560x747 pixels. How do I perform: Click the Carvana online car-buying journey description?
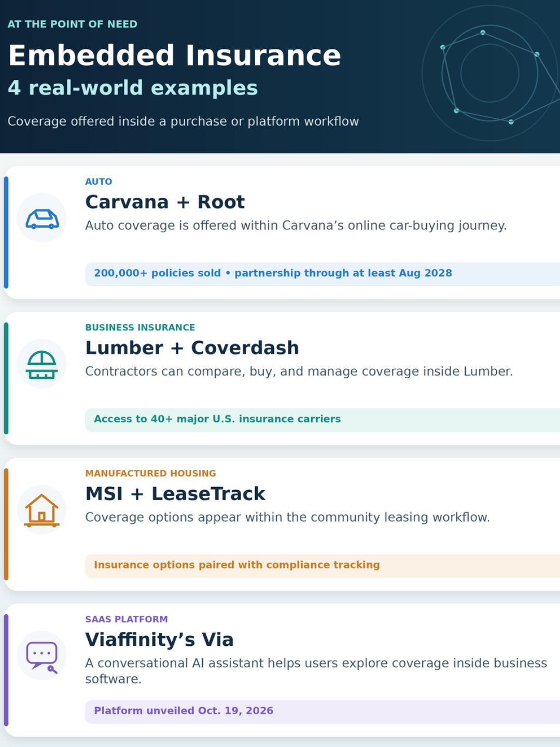pyautogui.click(x=296, y=226)
